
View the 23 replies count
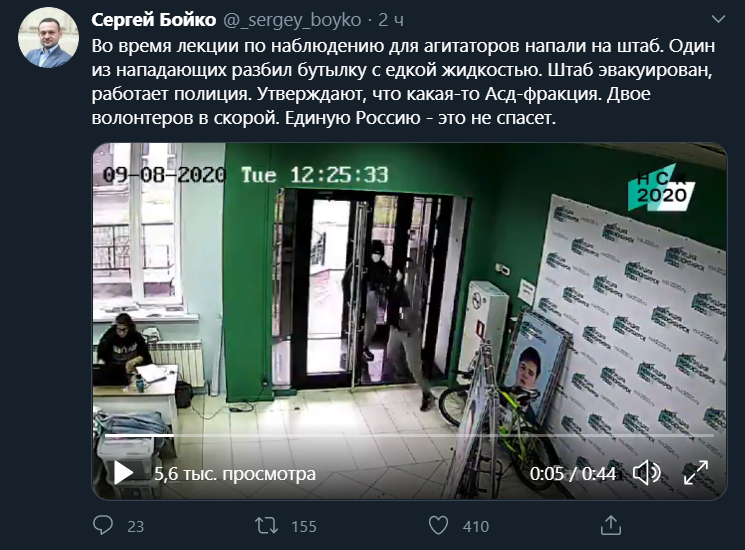pyautogui.click(x=135, y=526)
